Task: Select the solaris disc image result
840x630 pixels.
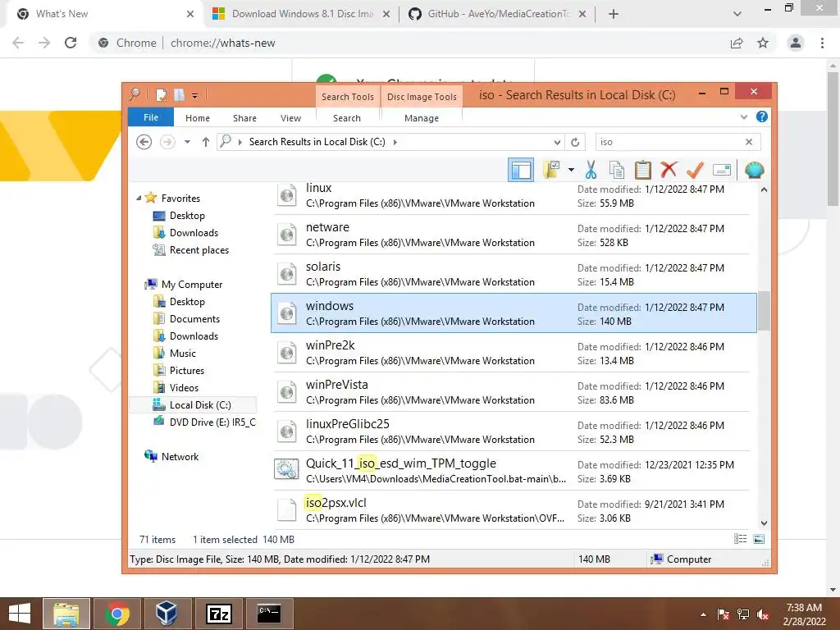Action: [x=514, y=274]
